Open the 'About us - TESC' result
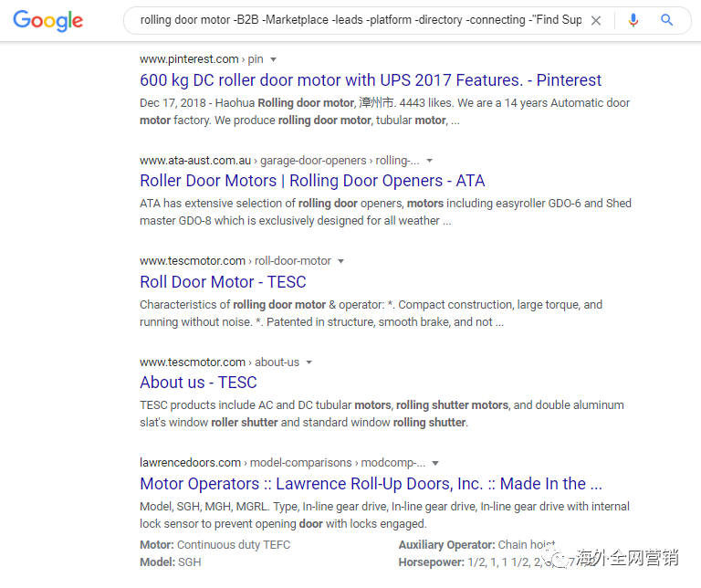The width and height of the screenshot is (701, 588). pos(198,383)
